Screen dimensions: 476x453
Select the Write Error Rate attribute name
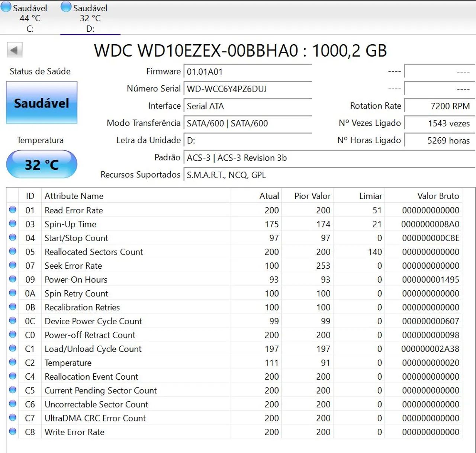pos(74,432)
